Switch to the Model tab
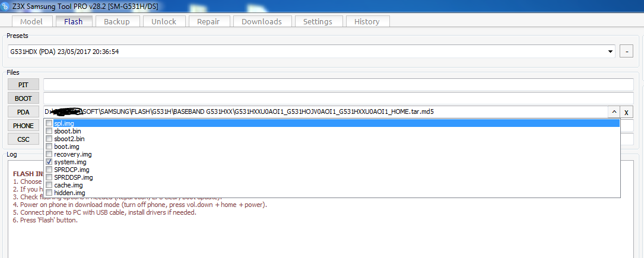Screen dimensions: 644x258 click(x=31, y=22)
